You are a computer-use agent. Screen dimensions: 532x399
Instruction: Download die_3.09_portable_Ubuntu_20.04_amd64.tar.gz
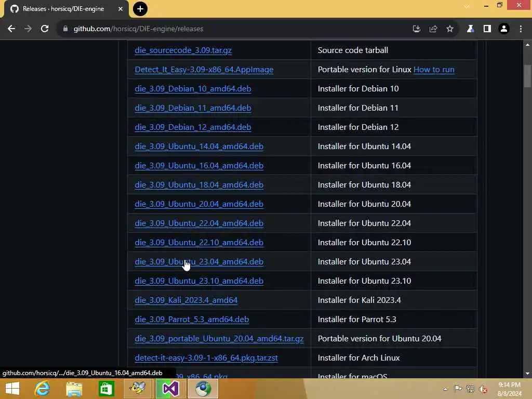(x=219, y=339)
